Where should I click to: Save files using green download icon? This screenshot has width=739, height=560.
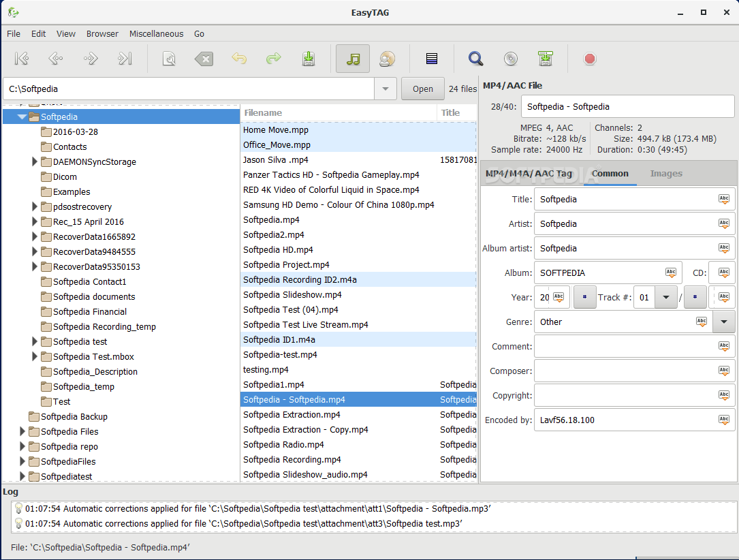(309, 59)
